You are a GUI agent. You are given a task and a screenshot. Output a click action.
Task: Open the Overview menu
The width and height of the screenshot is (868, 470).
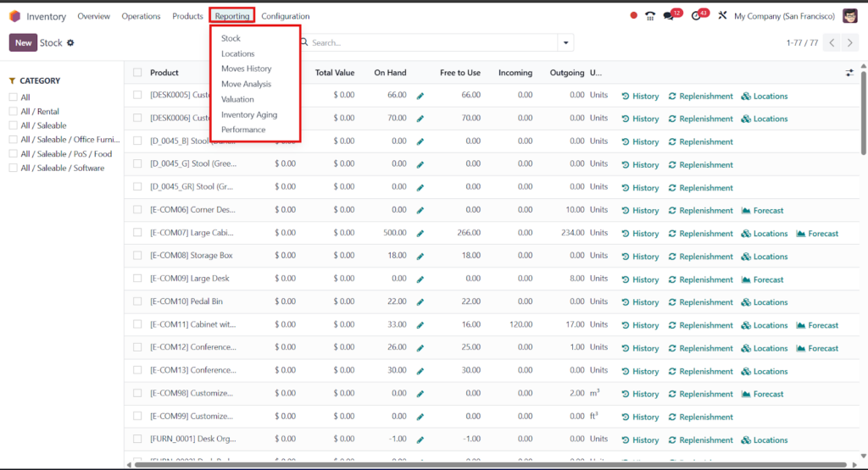coord(93,16)
